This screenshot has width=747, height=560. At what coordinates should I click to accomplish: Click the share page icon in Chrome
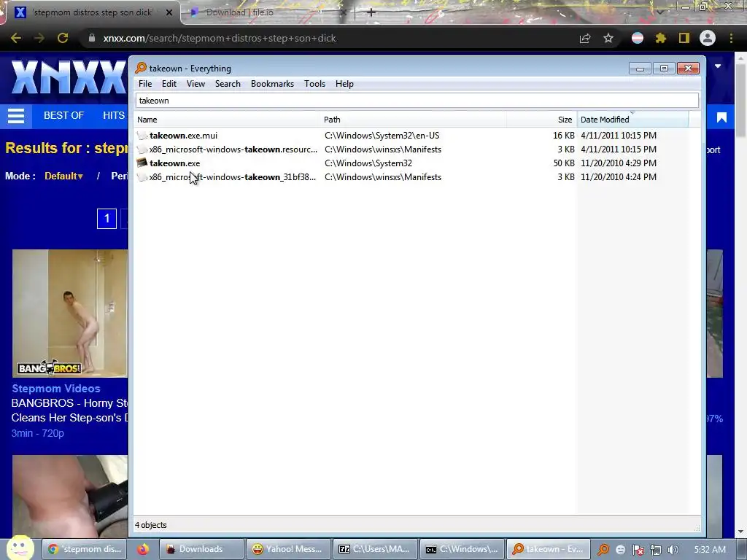(585, 38)
